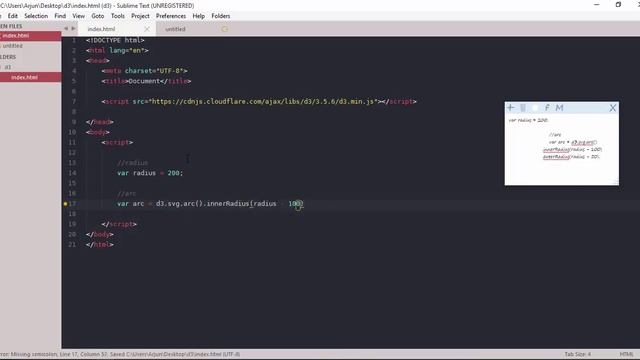This screenshot has width=640, height=360.
Task: Click Tab Size in status bar
Action: point(578,354)
